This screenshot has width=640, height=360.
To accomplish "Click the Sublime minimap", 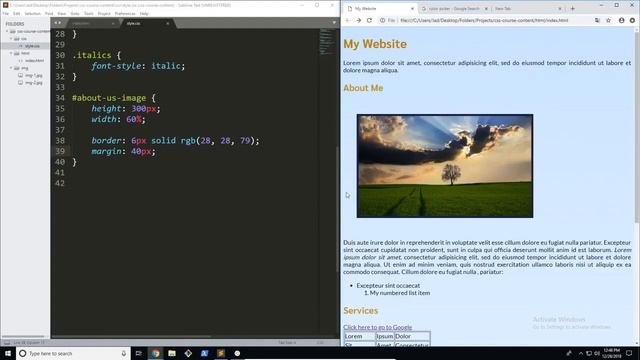I will point(327,42).
